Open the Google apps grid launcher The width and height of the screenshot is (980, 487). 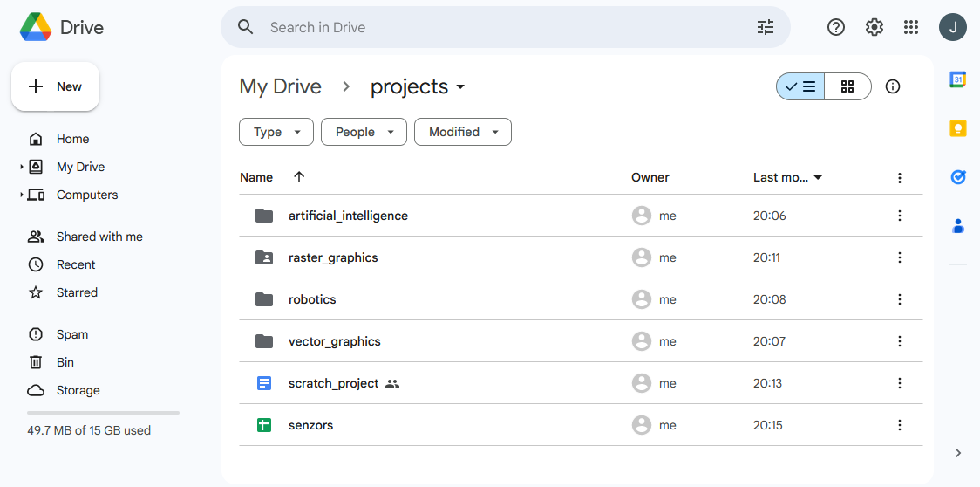click(911, 27)
